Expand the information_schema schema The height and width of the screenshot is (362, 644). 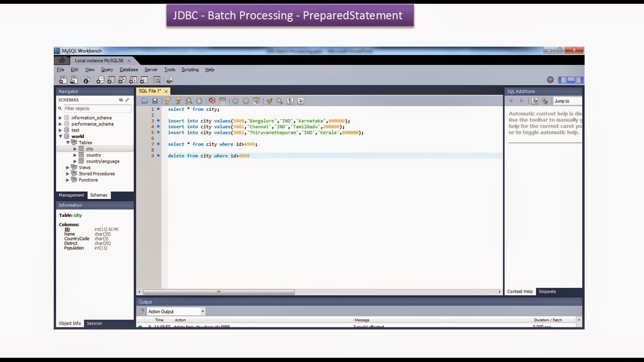[60, 118]
